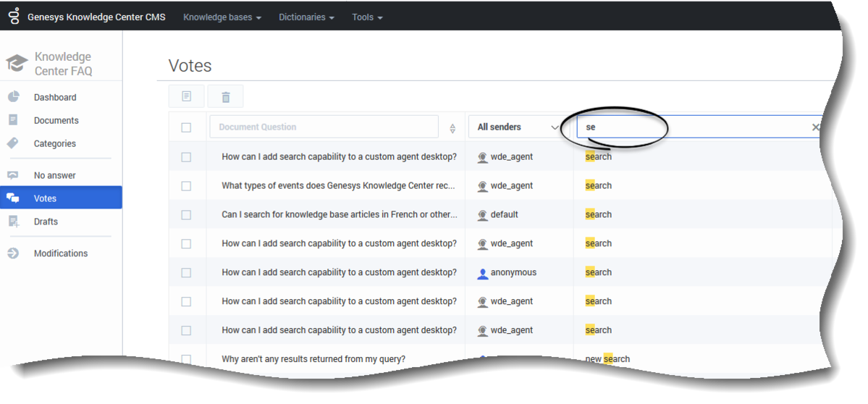The height and width of the screenshot is (404, 868).
Task: Click the view document toolbar button
Action: (x=187, y=96)
